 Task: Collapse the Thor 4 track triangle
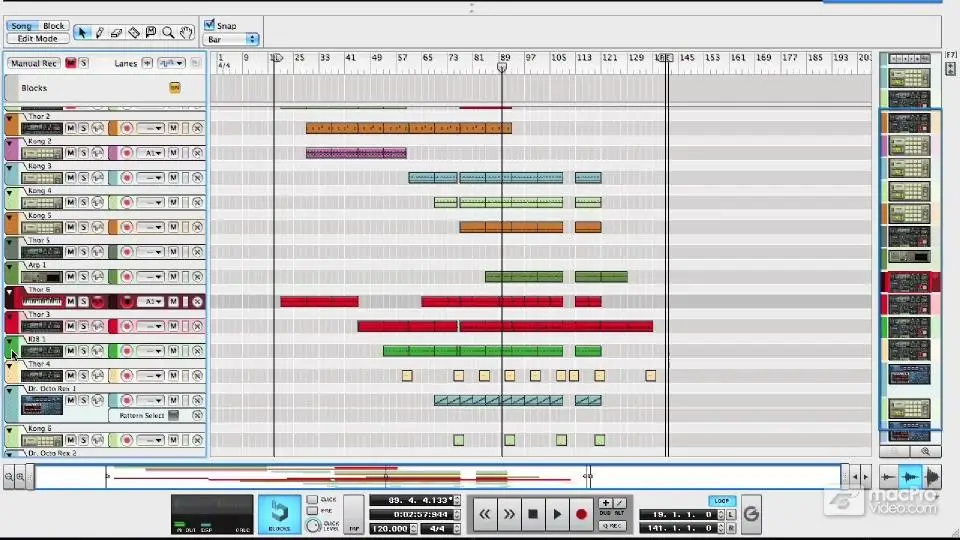coord(9,365)
